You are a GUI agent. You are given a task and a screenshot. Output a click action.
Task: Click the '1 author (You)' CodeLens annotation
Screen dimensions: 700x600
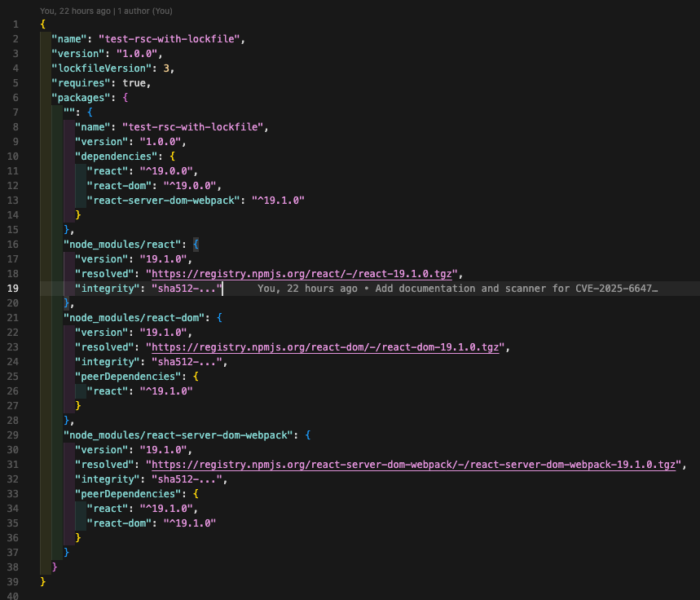point(143,11)
